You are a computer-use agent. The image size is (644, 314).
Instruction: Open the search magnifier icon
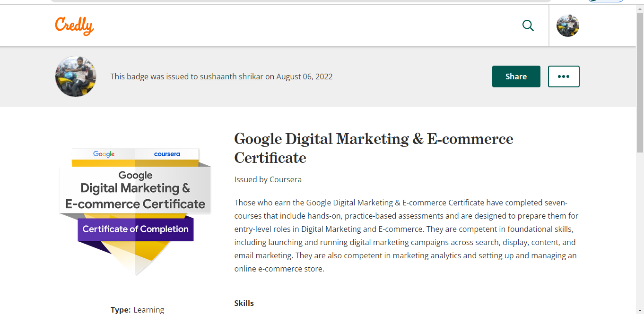528,25
